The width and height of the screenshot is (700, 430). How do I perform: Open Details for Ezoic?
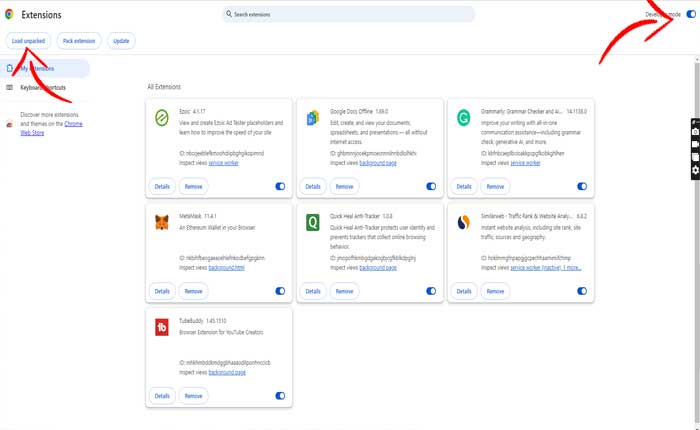point(162,187)
